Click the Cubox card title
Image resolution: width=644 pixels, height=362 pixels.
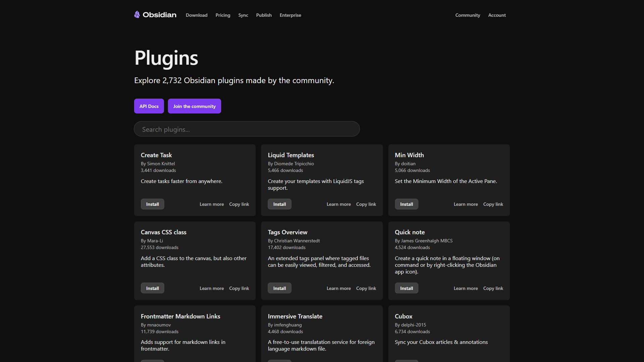point(404,316)
